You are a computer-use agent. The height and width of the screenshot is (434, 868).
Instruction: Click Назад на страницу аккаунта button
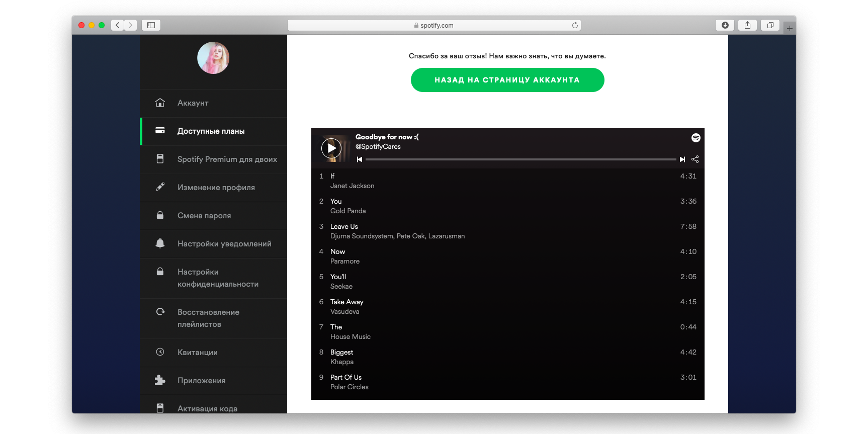click(507, 80)
